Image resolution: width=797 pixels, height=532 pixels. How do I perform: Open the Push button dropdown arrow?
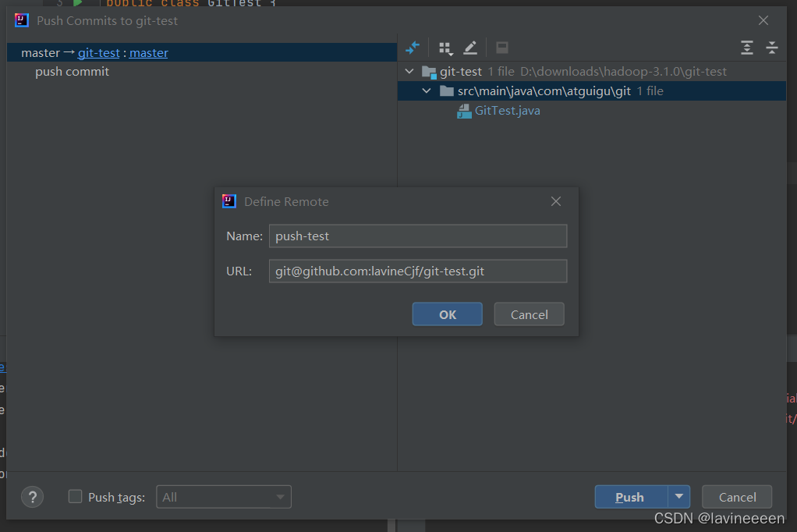click(x=679, y=497)
